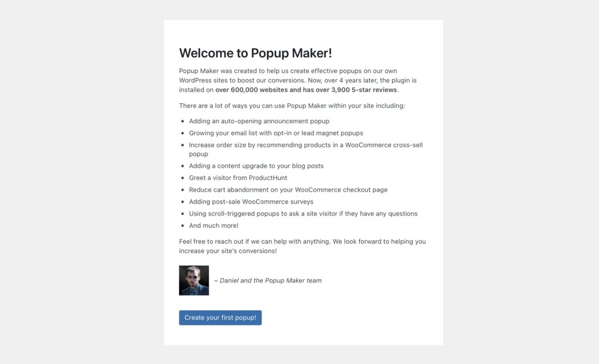Screen dimensions: 599x364
Task: Click the "Daniel and the Popup Maker team" signature
Action: coord(268,280)
